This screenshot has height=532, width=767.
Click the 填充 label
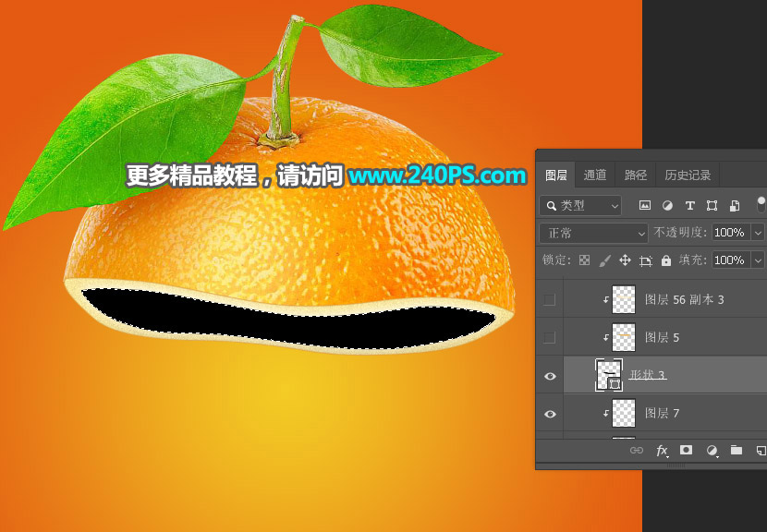tap(693, 260)
